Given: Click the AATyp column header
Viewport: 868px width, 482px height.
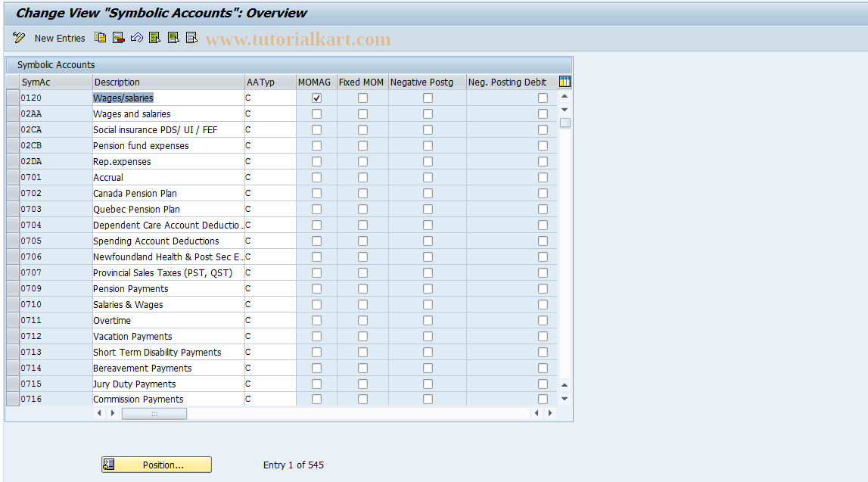Looking at the screenshot, I should click(x=270, y=82).
